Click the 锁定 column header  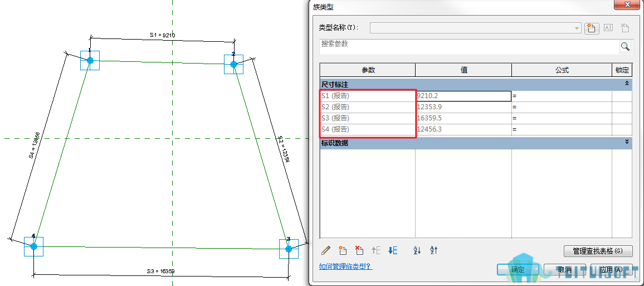[622, 70]
